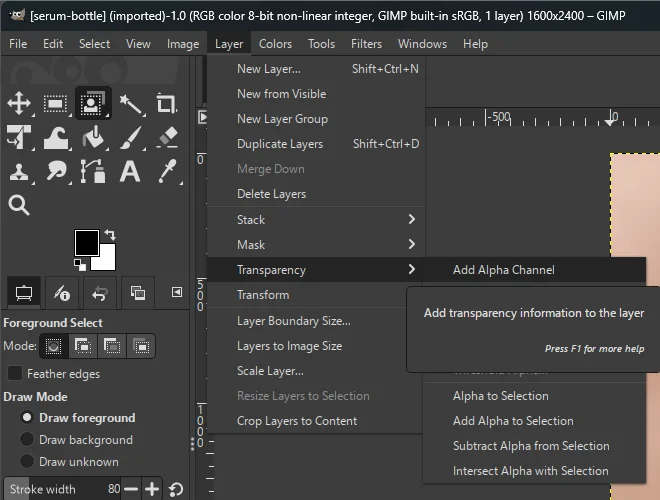This screenshot has width=660, height=500.
Task: Select the Unified Transform tool
Action: [19, 138]
